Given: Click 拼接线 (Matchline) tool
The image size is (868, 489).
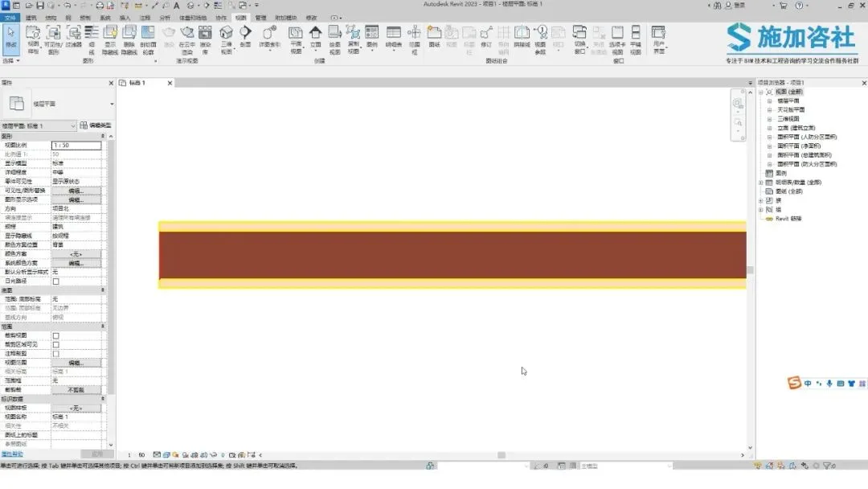Looking at the screenshot, I should [522, 36].
